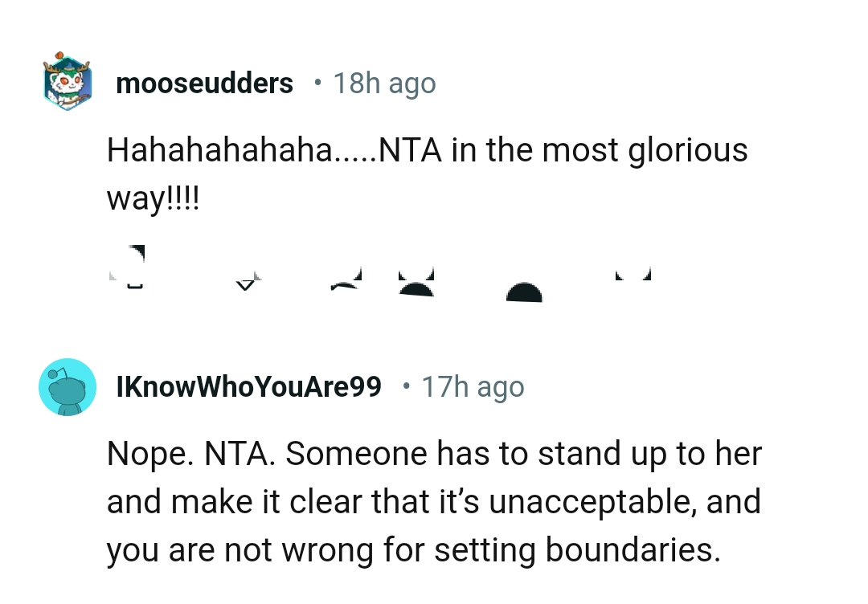The width and height of the screenshot is (868, 604).
Task: Click the 17h ago timestamp link
Action: tap(473, 386)
